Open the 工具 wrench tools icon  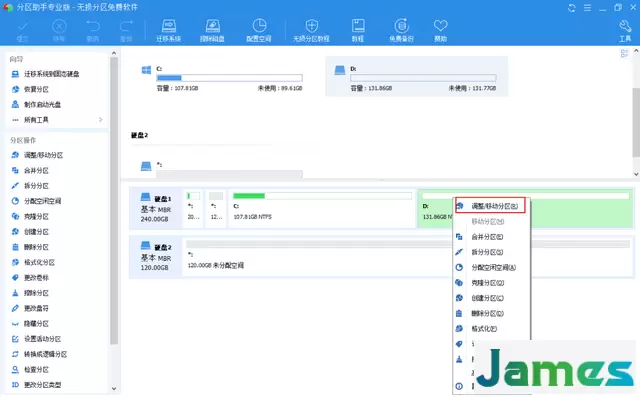click(x=625, y=31)
